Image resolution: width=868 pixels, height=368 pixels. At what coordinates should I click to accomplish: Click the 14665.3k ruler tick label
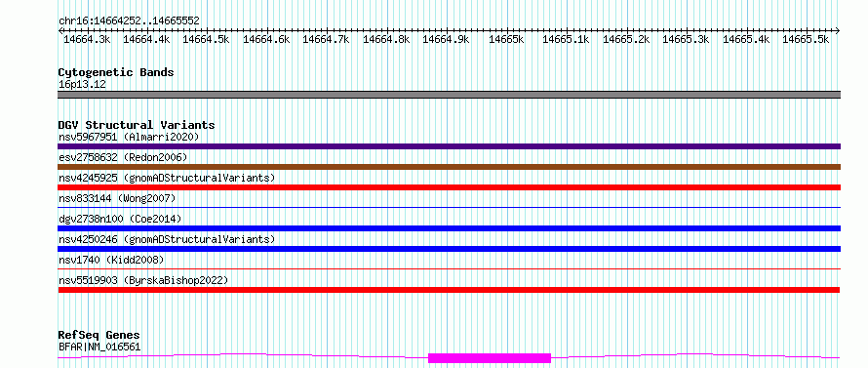[x=686, y=39]
